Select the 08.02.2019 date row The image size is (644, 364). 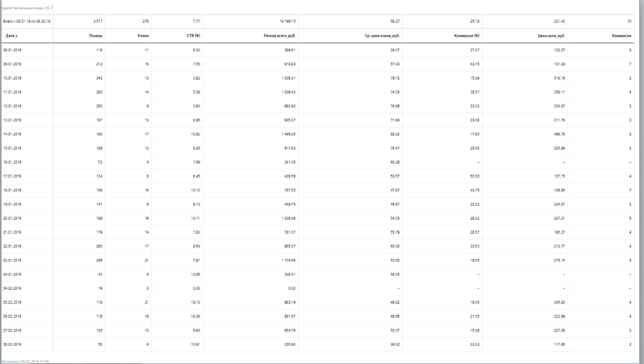(x=318, y=344)
